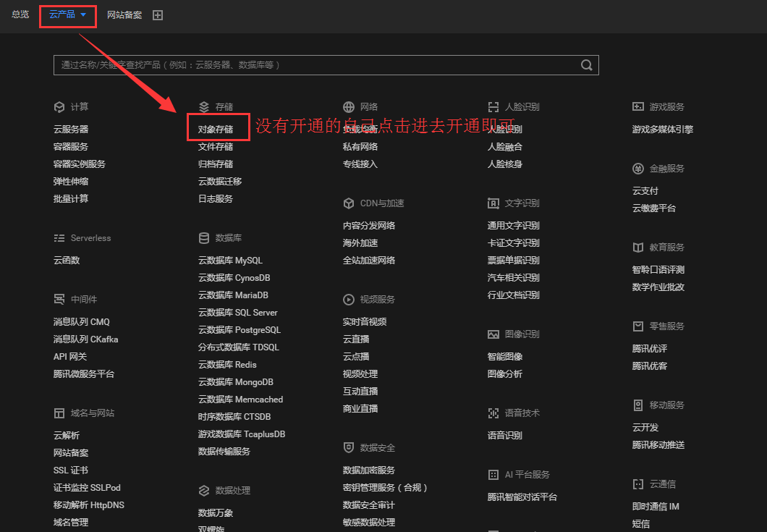The width and height of the screenshot is (767, 532).
Task: Open 数据加密服务 product
Action: click(369, 470)
